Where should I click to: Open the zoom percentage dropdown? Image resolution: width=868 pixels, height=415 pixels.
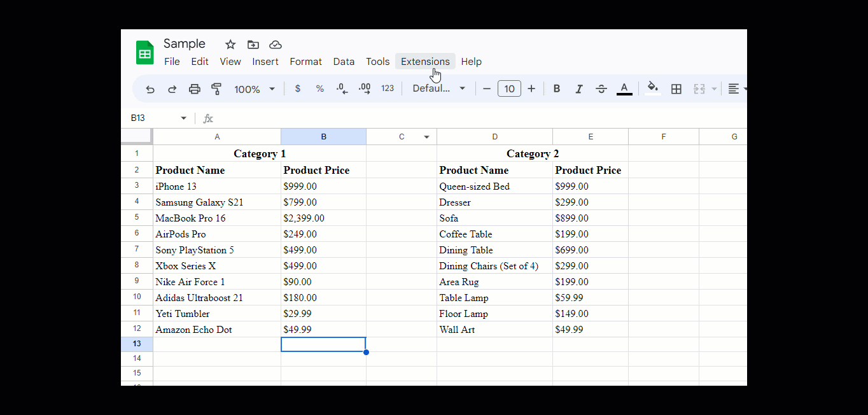click(254, 88)
